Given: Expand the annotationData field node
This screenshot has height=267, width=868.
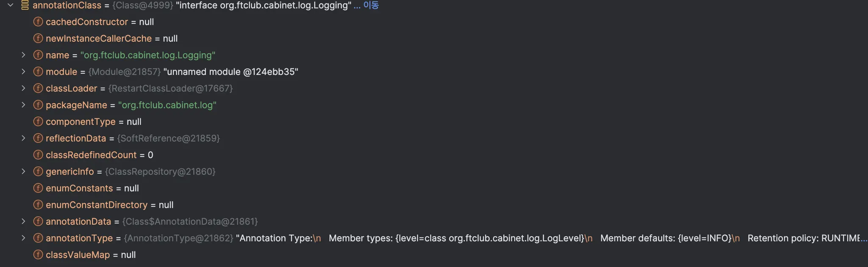Looking at the screenshot, I should pyautogui.click(x=23, y=221).
